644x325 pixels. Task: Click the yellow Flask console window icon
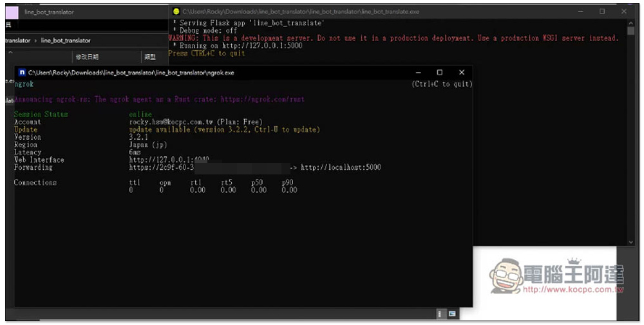click(x=176, y=12)
